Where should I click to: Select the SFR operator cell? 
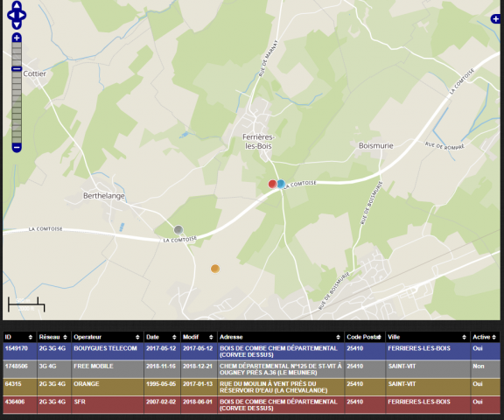point(107,405)
